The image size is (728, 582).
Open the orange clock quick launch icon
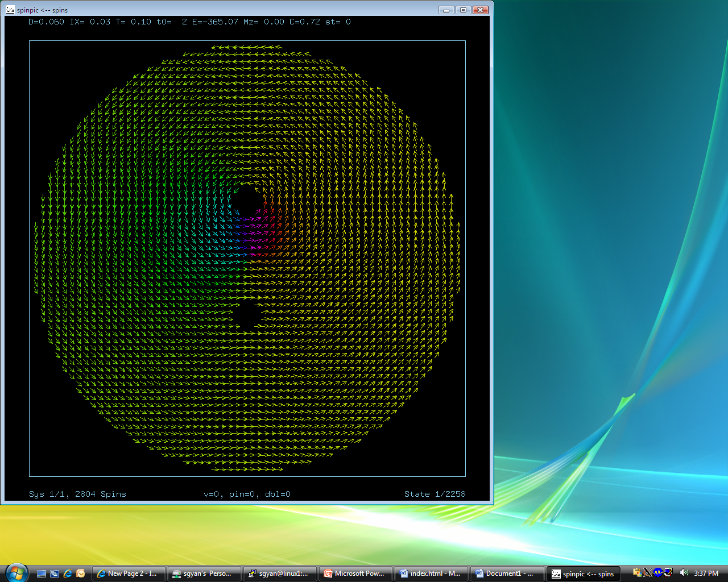click(x=81, y=573)
